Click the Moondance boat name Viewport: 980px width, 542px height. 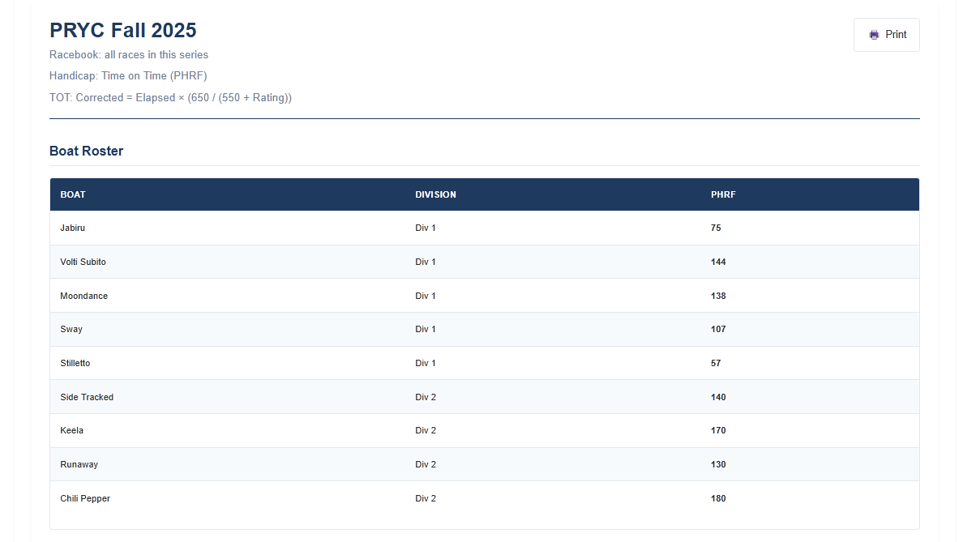pos(83,297)
